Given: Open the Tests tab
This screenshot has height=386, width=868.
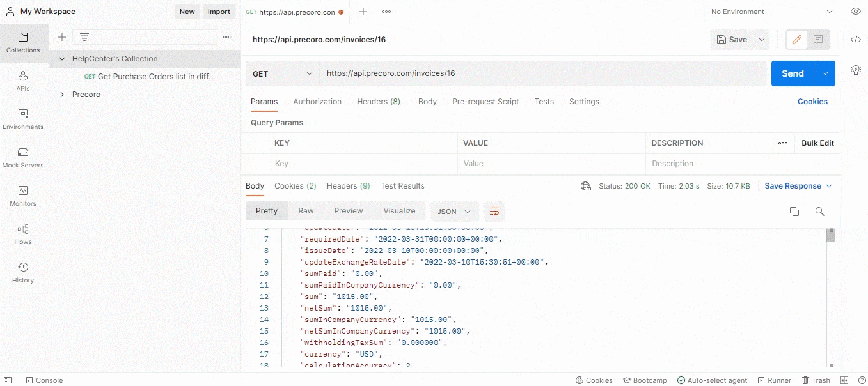Looking at the screenshot, I should [x=544, y=102].
